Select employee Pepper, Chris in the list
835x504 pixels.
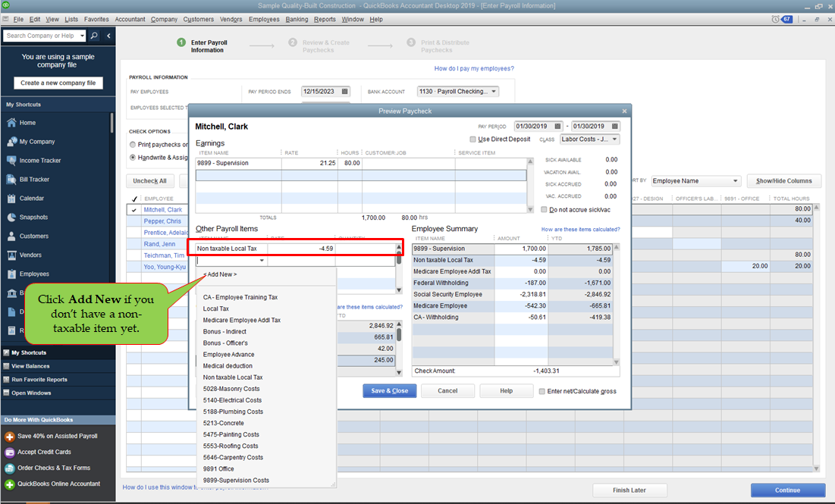pyautogui.click(x=162, y=221)
